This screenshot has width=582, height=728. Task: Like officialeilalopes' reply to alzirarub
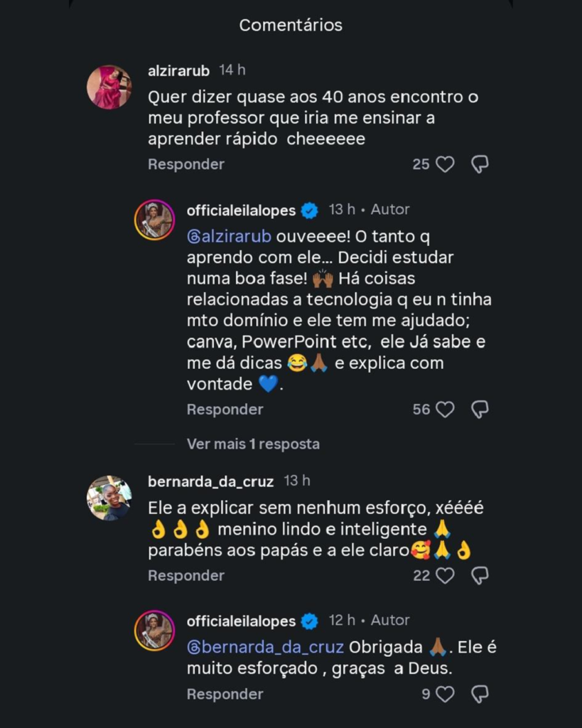[x=445, y=409]
